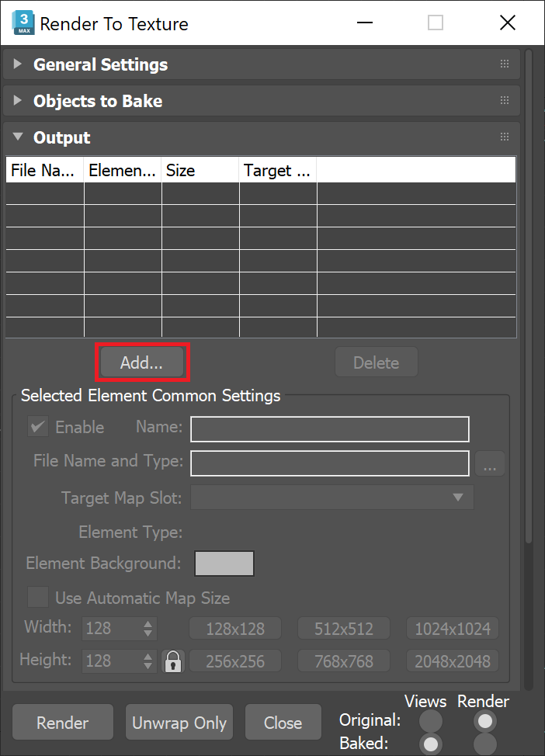Uncheck the Enable checkbox
Screen dimensions: 545x756
36,427
